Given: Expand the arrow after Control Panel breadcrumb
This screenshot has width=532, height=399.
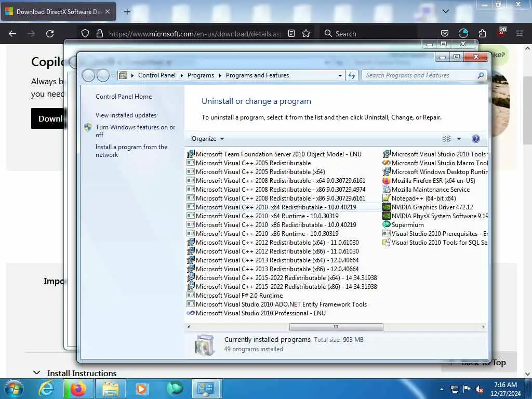Looking at the screenshot, I should click(x=181, y=75).
